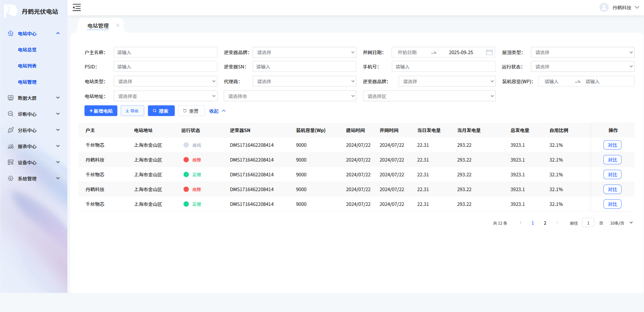Click the 诊断中心 sidebar icon
Image resolution: width=644 pixels, height=312 pixels.
click(x=11, y=114)
